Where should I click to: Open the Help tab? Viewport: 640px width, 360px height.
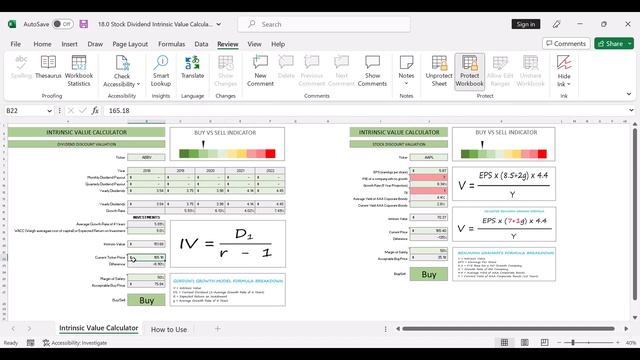pos(278,44)
